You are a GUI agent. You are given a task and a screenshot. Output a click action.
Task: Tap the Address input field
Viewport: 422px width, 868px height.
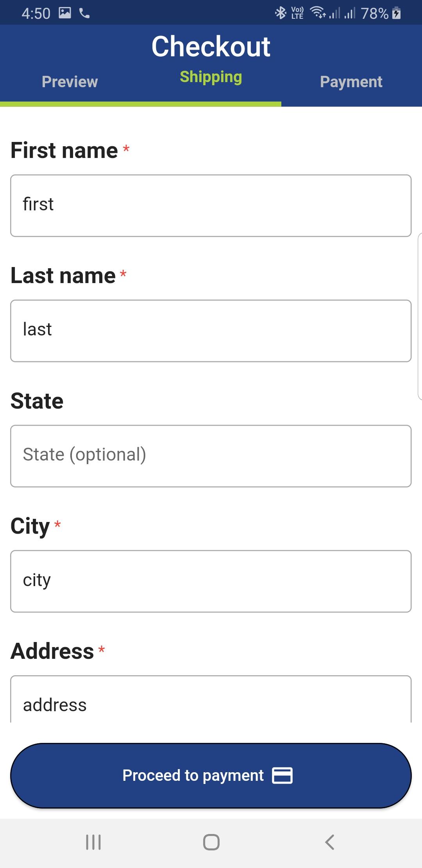point(211,699)
